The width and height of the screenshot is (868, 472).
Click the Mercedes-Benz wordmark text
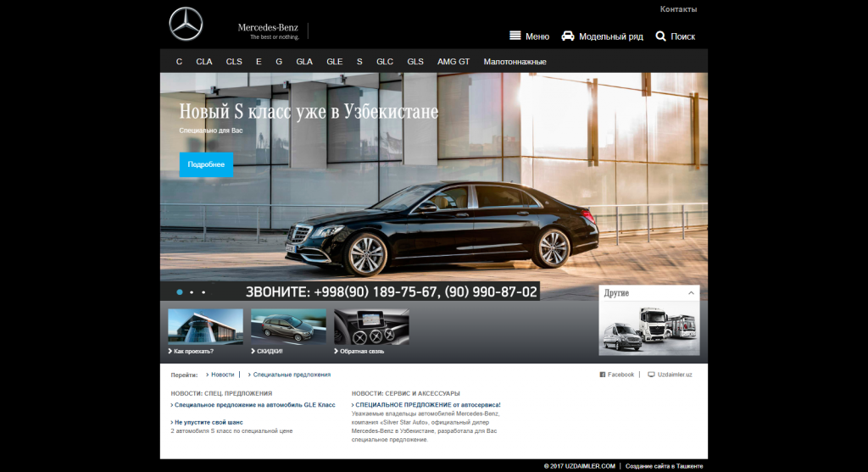point(268,28)
